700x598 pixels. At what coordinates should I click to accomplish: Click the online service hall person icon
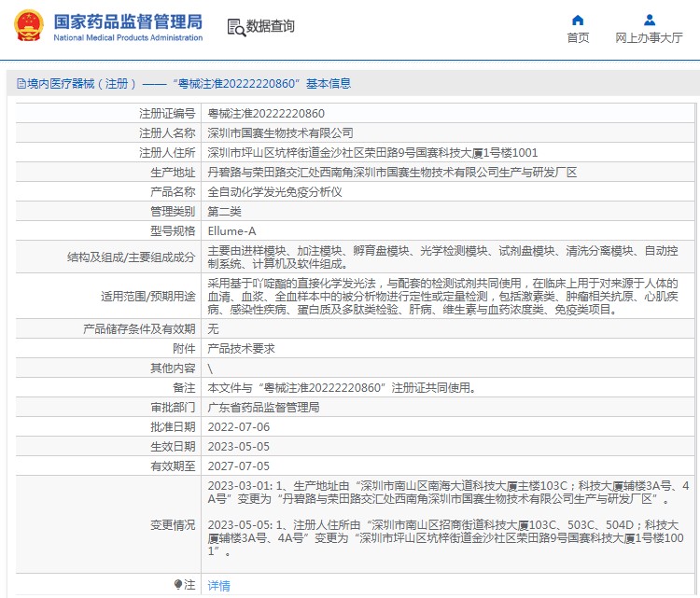pos(650,21)
